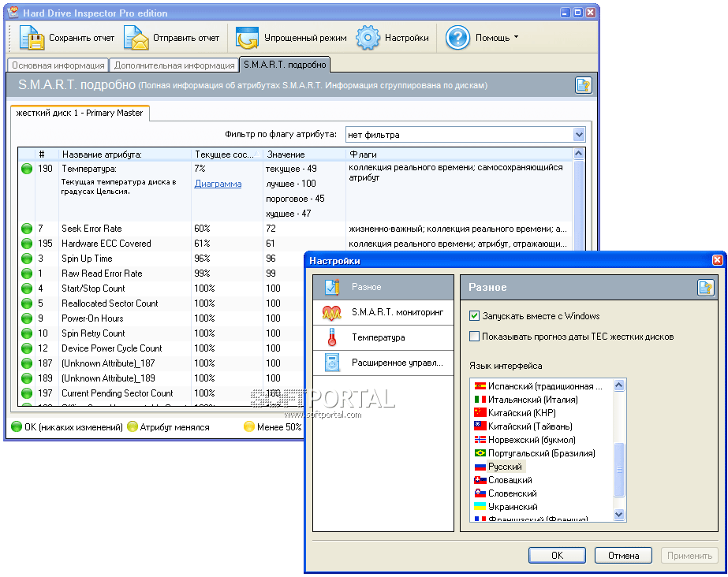Screen dimensions: 728x577
Task: Select the Device Power Cycle Count row
Action: coord(161,348)
